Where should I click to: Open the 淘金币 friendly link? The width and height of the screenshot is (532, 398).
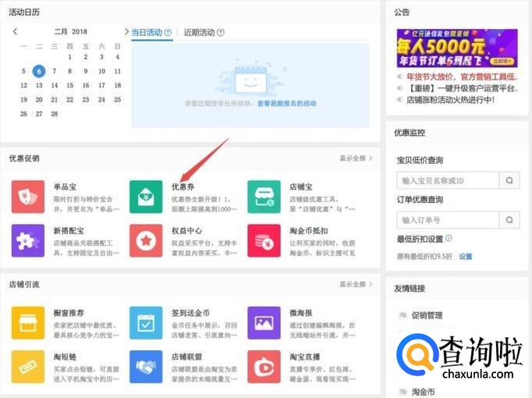[x=423, y=392]
